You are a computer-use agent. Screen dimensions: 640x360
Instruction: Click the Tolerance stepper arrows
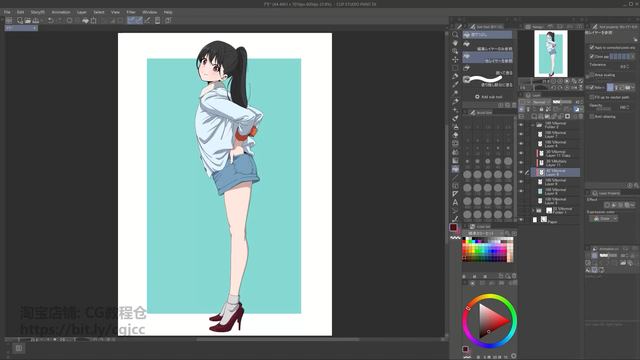tap(627, 67)
